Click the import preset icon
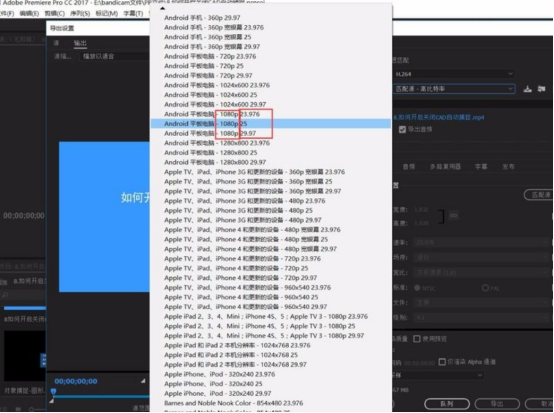This screenshot has height=413, width=554. (541, 89)
